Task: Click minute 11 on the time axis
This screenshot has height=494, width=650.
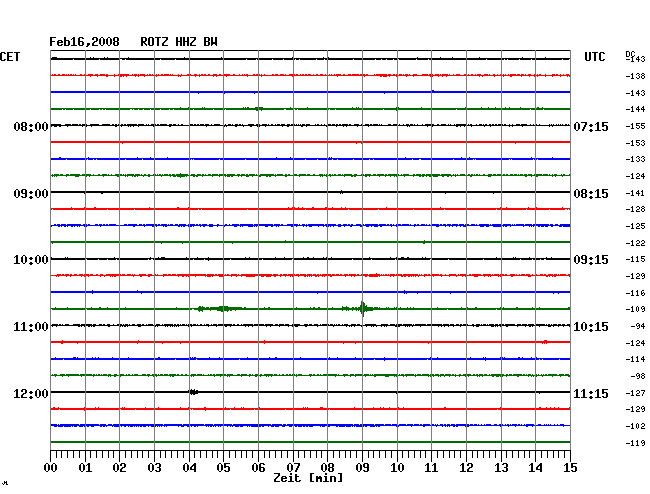Action: click(x=431, y=467)
